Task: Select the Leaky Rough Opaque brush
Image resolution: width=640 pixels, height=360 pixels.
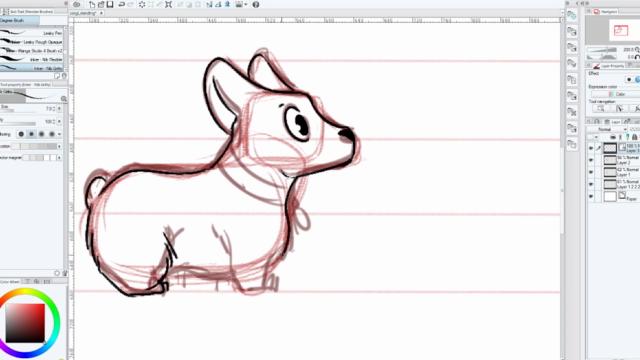Action: tap(32, 42)
